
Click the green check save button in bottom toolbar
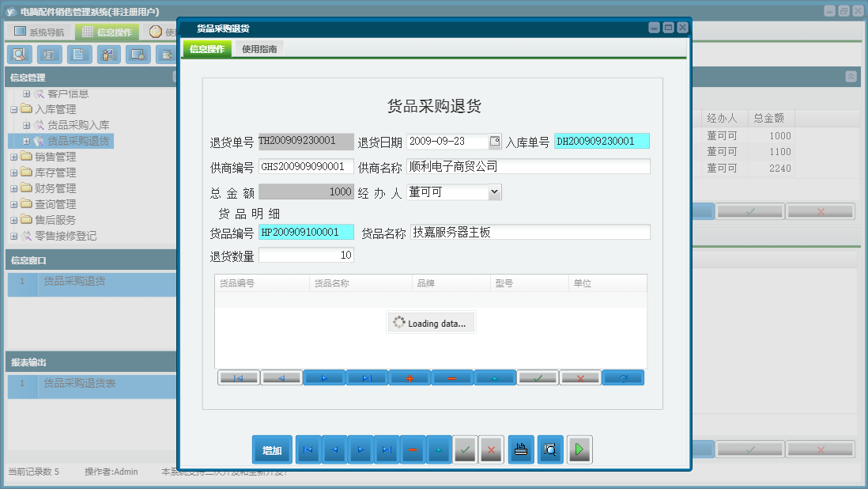(465, 449)
